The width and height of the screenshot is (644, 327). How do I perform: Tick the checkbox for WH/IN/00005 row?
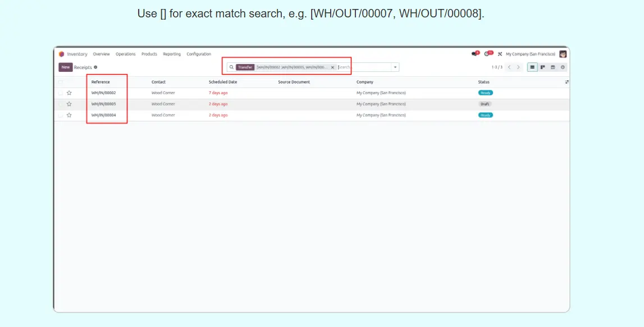[61, 104]
